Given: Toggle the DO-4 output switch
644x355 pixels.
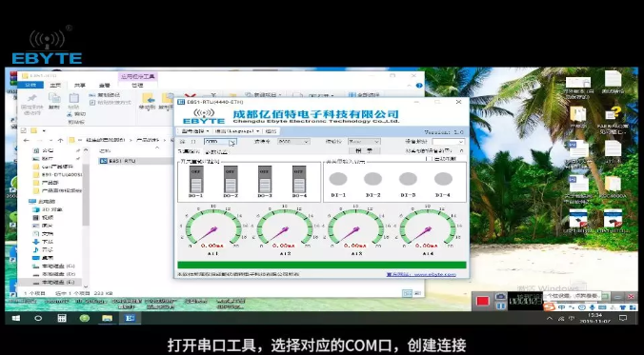Looking at the screenshot, I should coord(299,179).
